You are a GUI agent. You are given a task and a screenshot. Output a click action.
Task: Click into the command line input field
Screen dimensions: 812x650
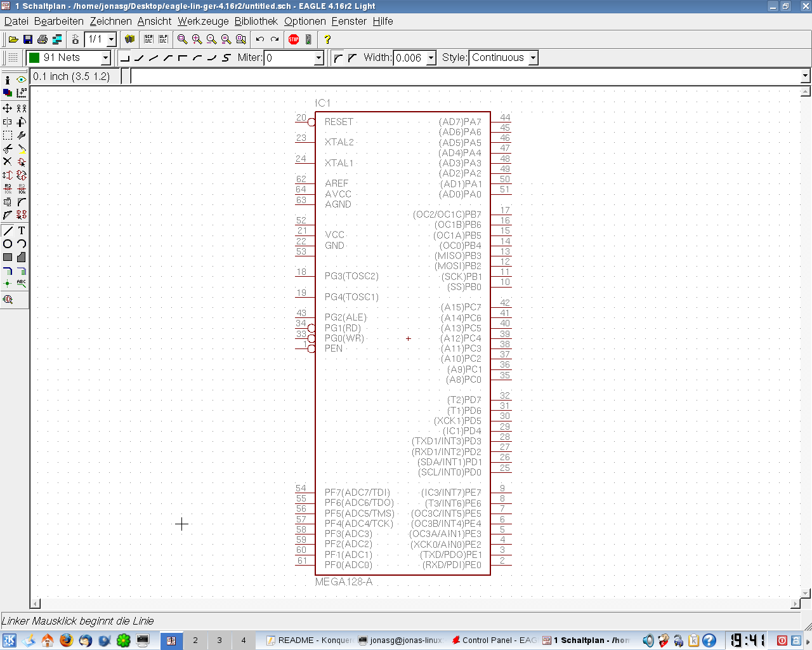coord(466,76)
